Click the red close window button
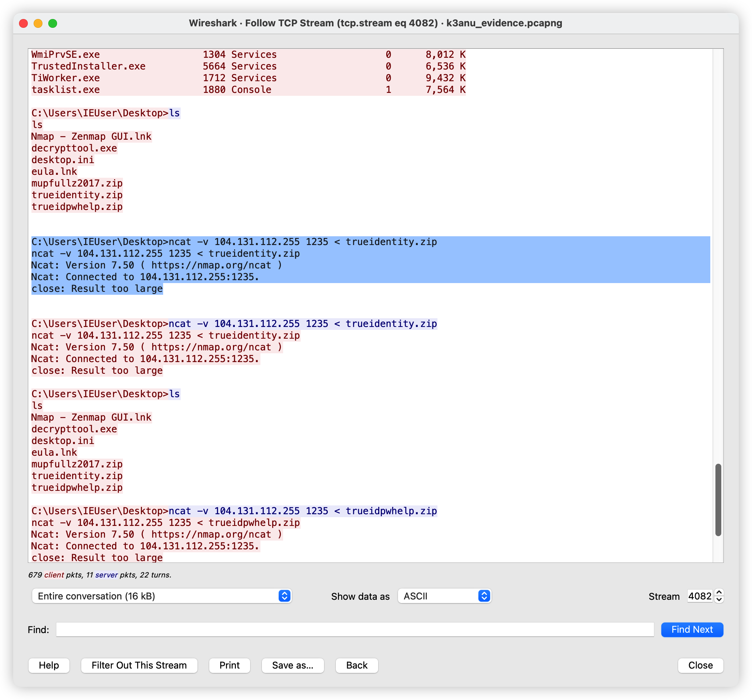 click(x=23, y=23)
